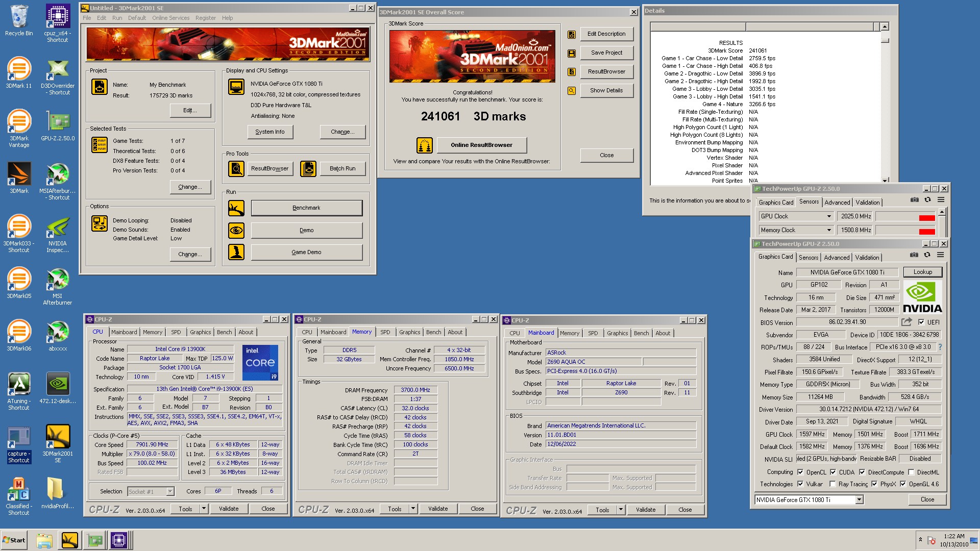Click the GPU-Z 2.50.0 desktop shortcut
The image size is (980, 551).
58,126
